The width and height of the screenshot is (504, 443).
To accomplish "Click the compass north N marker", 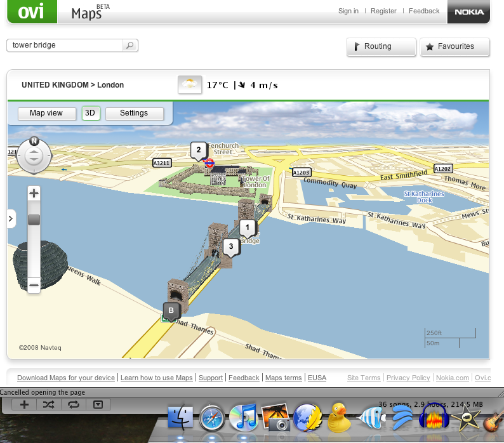I will click(34, 141).
